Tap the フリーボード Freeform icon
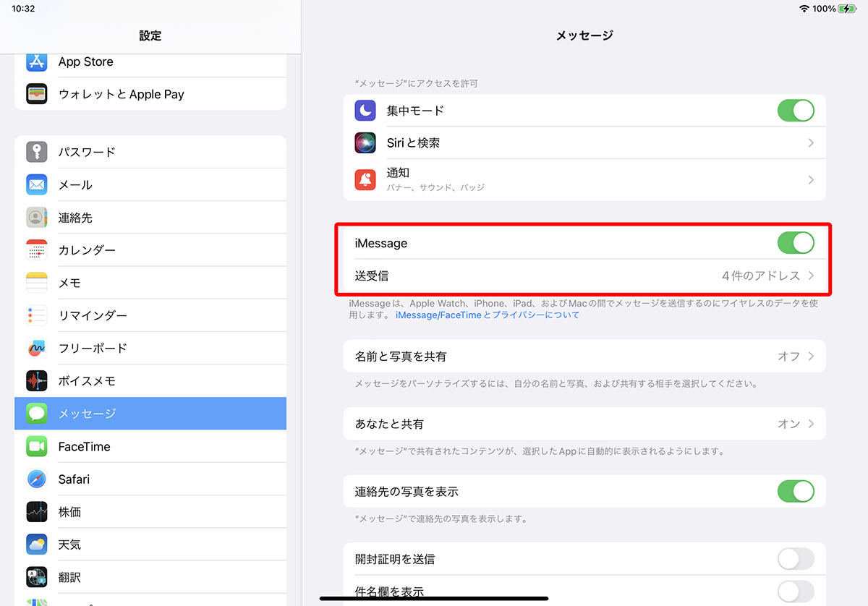 37,348
